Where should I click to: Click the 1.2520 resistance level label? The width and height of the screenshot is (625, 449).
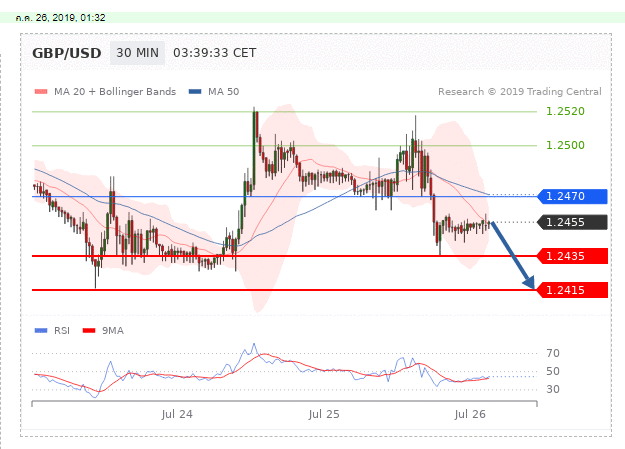click(x=565, y=111)
